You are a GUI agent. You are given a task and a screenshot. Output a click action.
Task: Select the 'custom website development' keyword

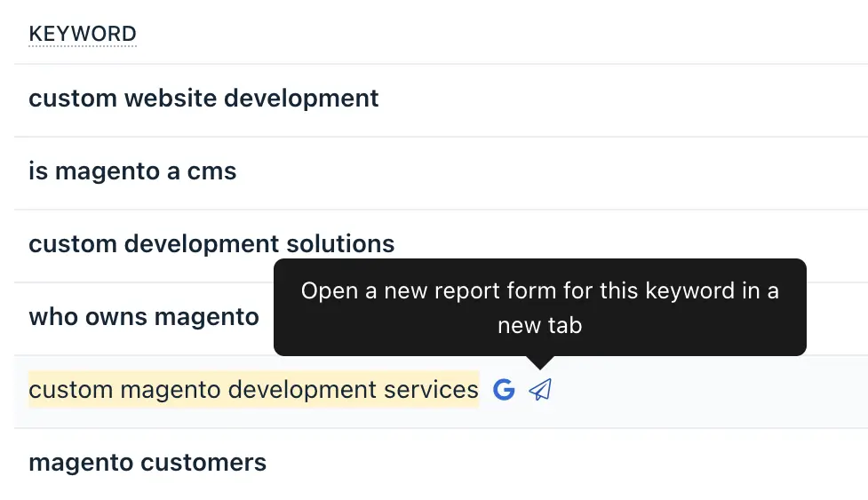203,99
